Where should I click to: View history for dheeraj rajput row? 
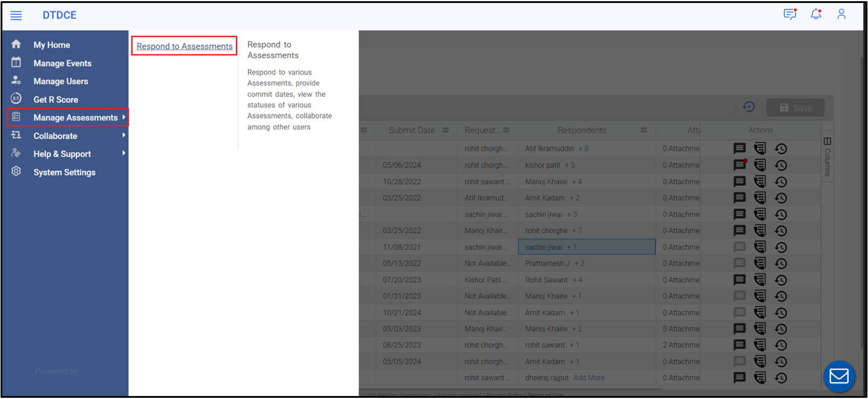click(781, 378)
